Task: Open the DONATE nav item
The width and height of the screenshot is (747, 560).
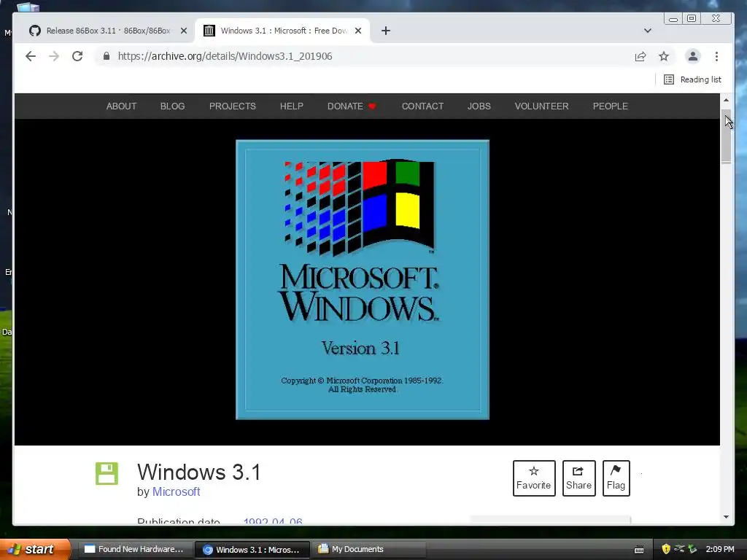Action: click(x=352, y=106)
